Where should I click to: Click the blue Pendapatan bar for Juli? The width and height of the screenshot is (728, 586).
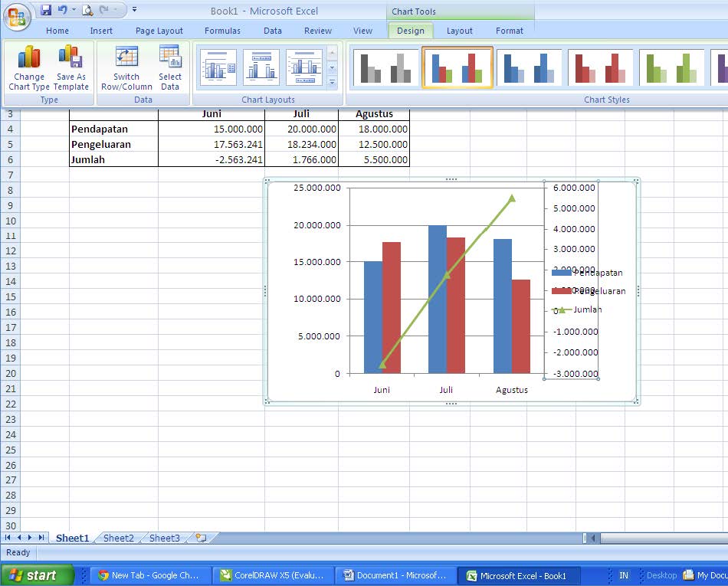(x=438, y=300)
